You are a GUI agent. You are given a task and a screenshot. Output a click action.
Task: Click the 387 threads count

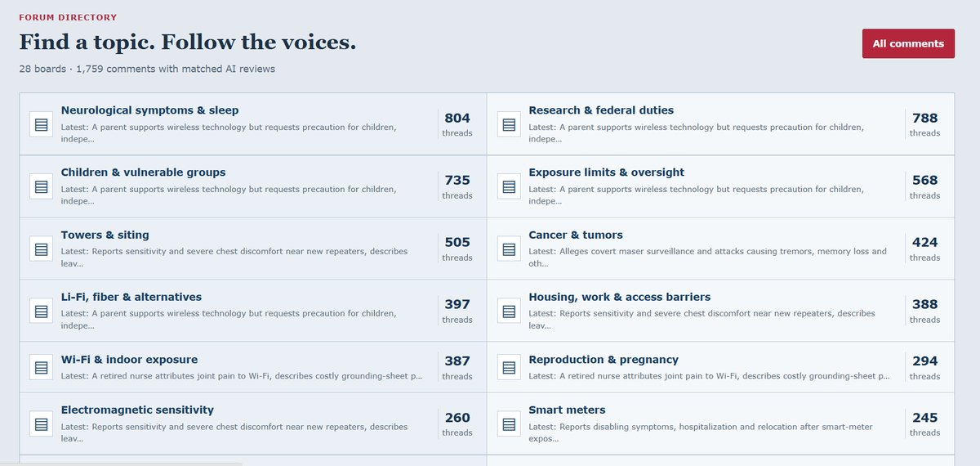click(457, 367)
